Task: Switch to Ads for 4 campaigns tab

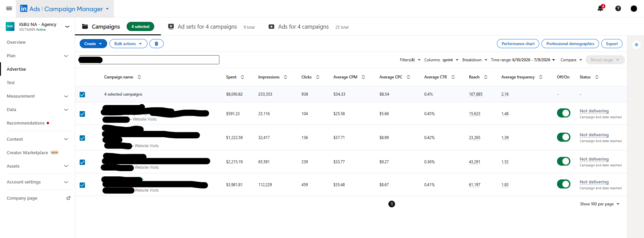Action: click(309, 27)
